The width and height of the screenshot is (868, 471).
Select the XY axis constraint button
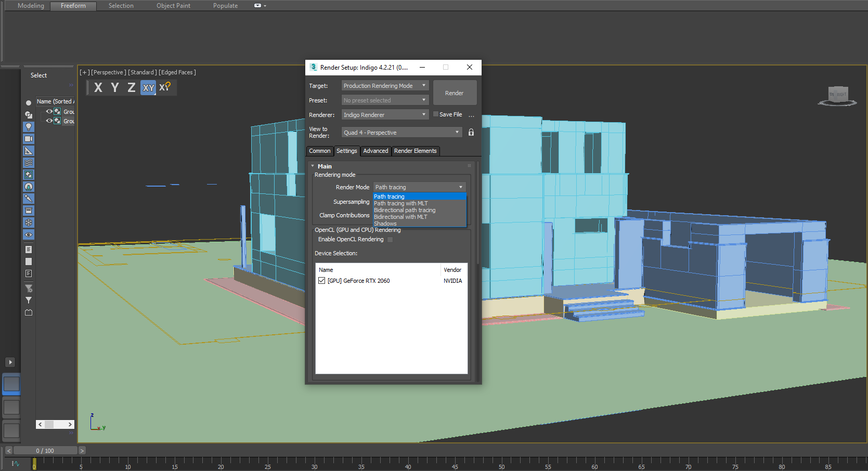coord(148,88)
